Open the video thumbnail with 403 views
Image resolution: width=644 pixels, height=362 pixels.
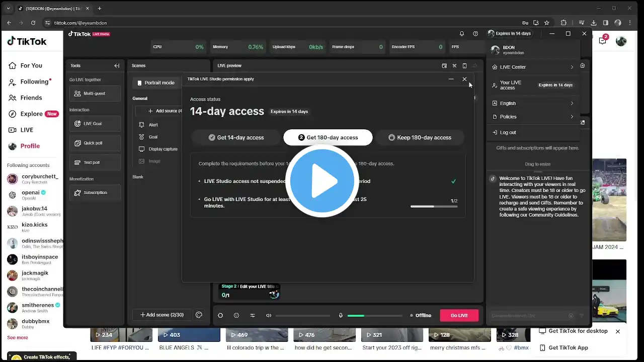(x=189, y=335)
